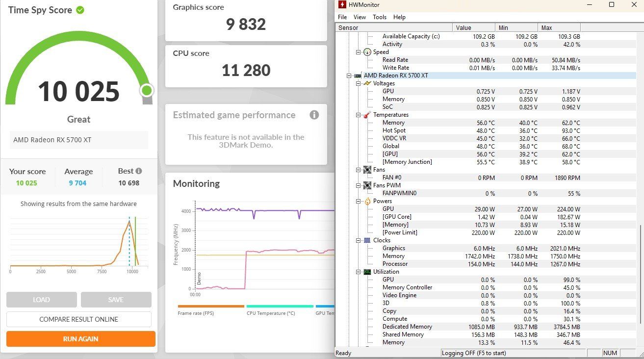This screenshot has height=359, width=644.
Task: Click the '11 280' CPU score value
Action: pyautogui.click(x=246, y=70)
